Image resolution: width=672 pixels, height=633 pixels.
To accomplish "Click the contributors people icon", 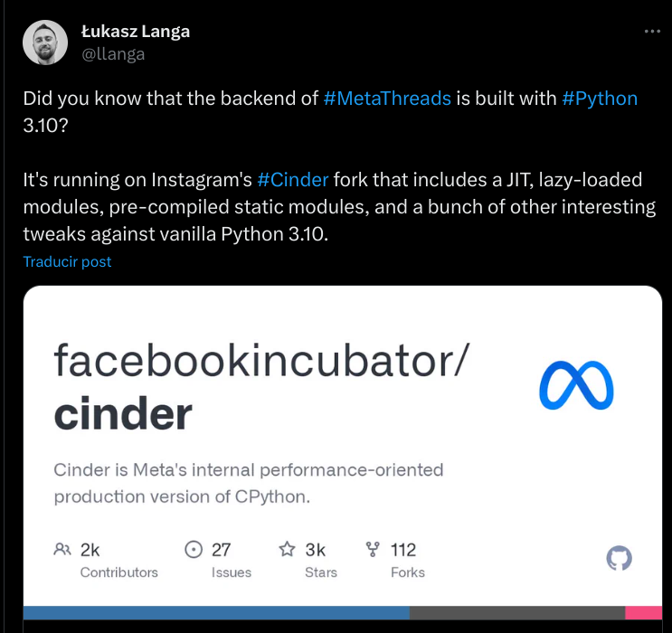I will click(62, 549).
